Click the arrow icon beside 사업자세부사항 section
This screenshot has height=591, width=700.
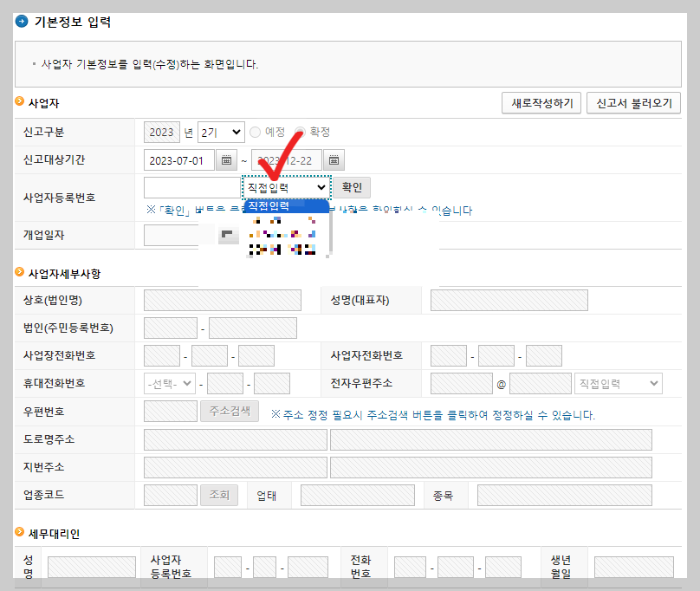click(18, 270)
